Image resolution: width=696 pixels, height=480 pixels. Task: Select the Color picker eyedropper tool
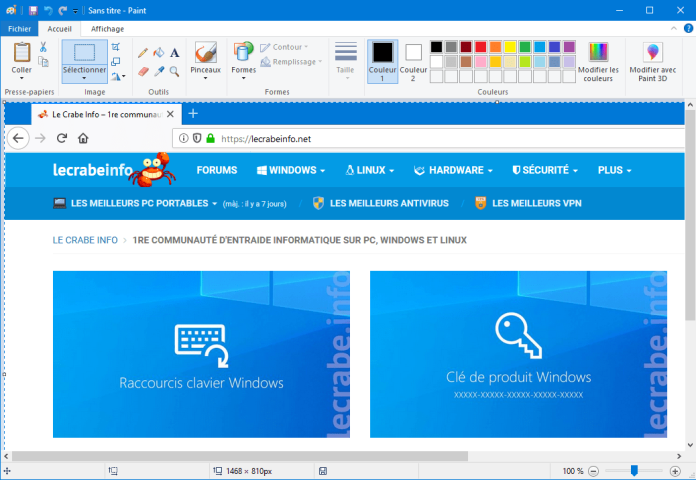[x=158, y=71]
